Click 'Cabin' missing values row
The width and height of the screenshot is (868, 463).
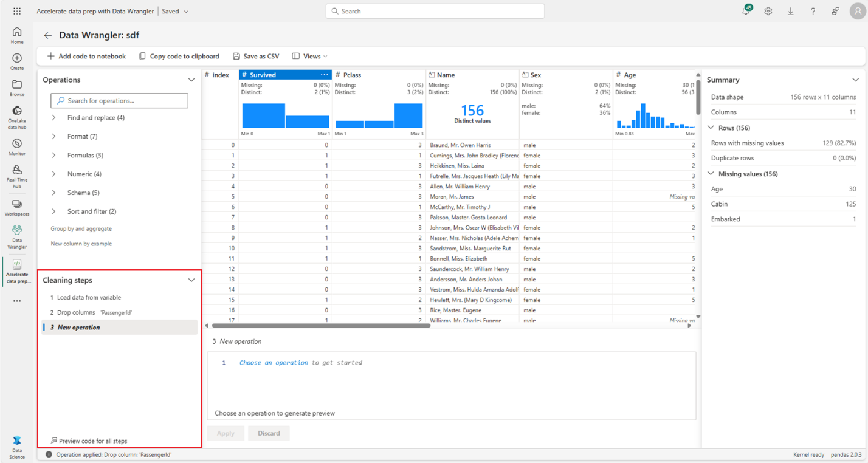pyautogui.click(x=783, y=204)
